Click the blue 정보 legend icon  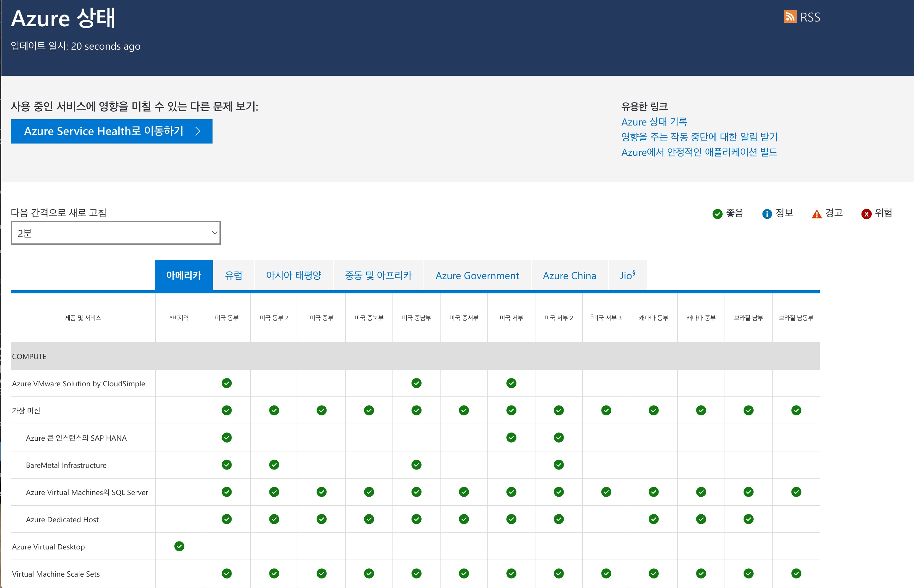pos(767,214)
